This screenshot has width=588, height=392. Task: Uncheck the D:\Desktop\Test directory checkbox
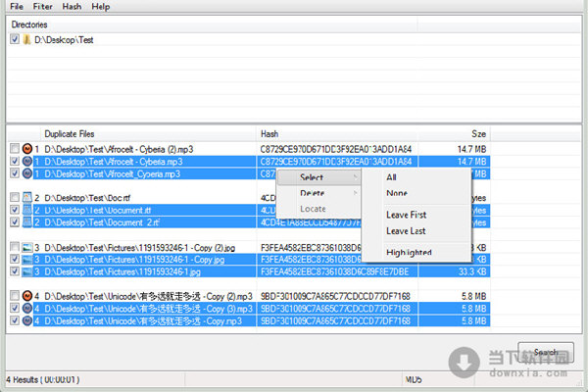(14, 40)
